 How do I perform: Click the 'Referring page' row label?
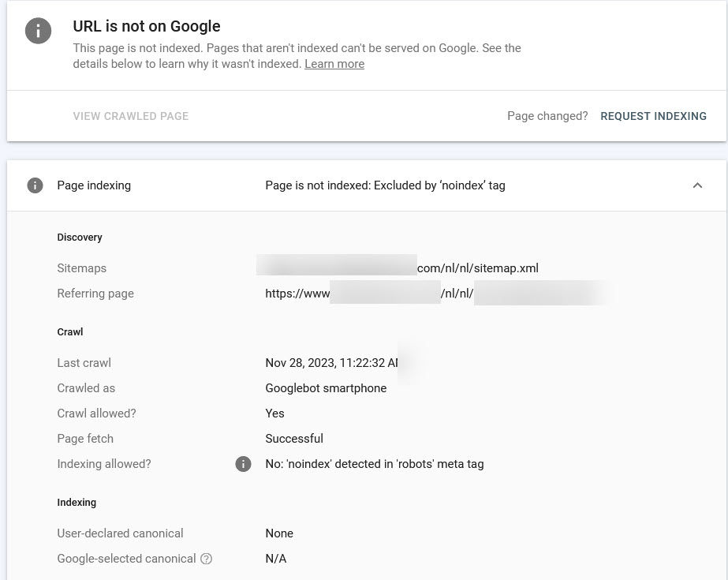point(95,294)
